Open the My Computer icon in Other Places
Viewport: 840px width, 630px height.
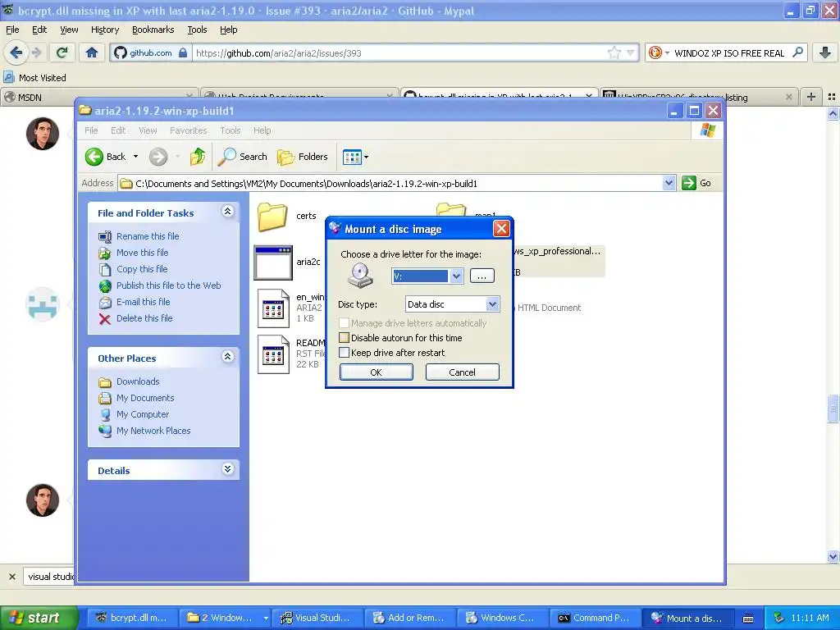105,414
